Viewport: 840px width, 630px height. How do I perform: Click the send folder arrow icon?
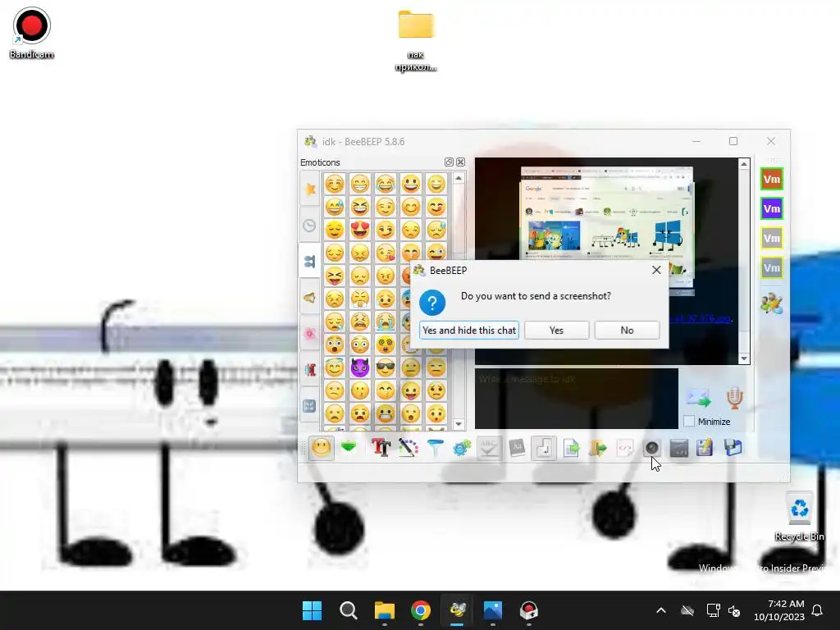point(598,447)
